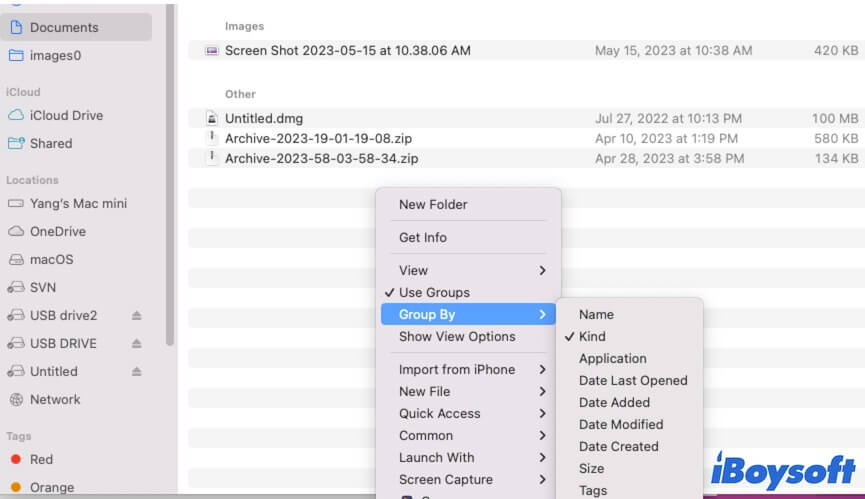
Task: Click the 100 MB size value
Action: pos(835,118)
